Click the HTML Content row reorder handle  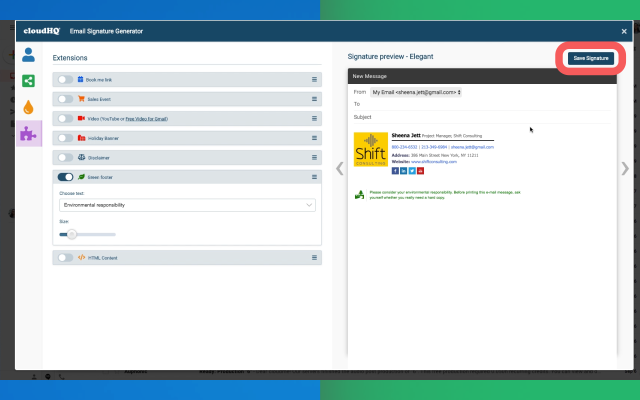(314, 258)
